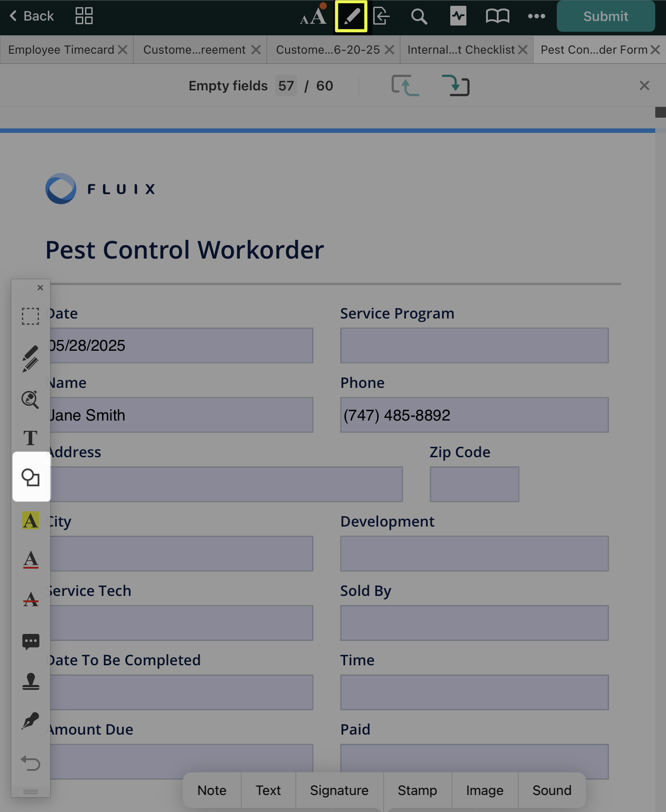Select the Text tool in the sidebar

coord(30,438)
